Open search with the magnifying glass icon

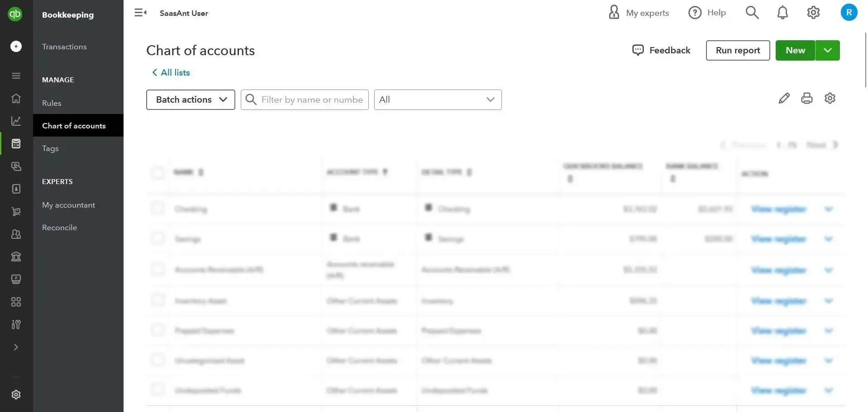click(752, 13)
